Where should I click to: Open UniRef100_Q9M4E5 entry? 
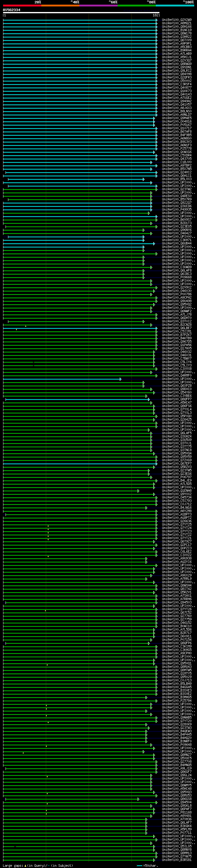pos(176,118)
